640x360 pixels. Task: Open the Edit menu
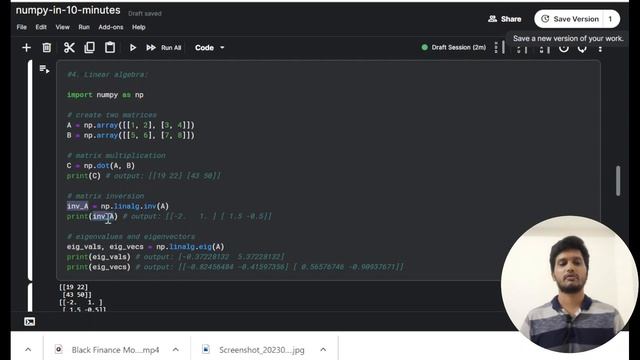pyautogui.click(x=41, y=27)
